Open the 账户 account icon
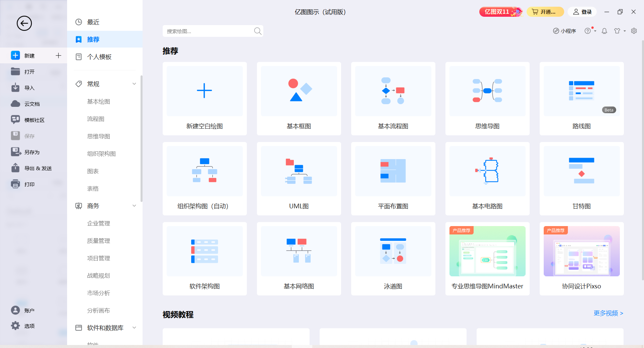Viewport: 644px width, 348px height. pyautogui.click(x=15, y=310)
